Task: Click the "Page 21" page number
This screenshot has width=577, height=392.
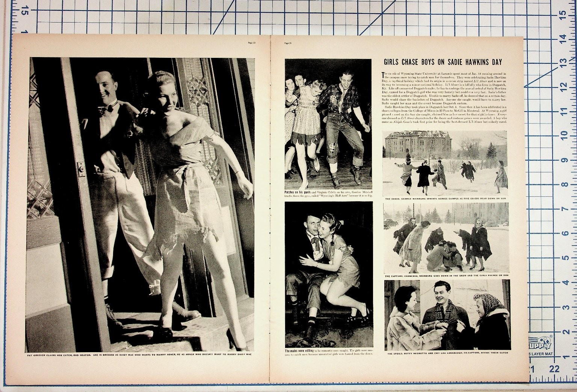Action: (x=288, y=43)
